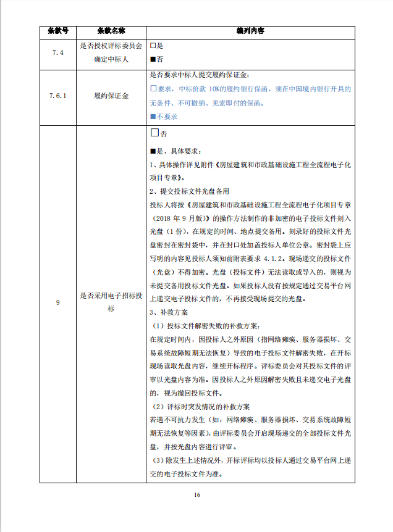Screen dimensions: 393x532
Task: Toggle the 是，具体要求 checkbox
Action: [153, 151]
